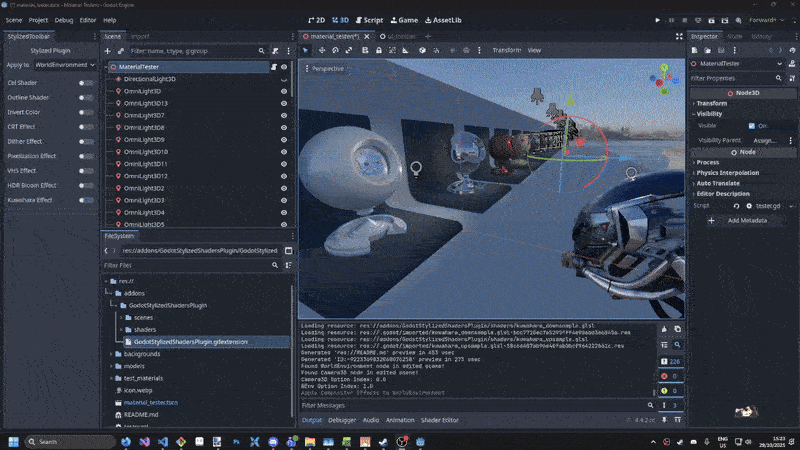Create new resource icon in Inspector
The image size is (800, 450).
694,51
